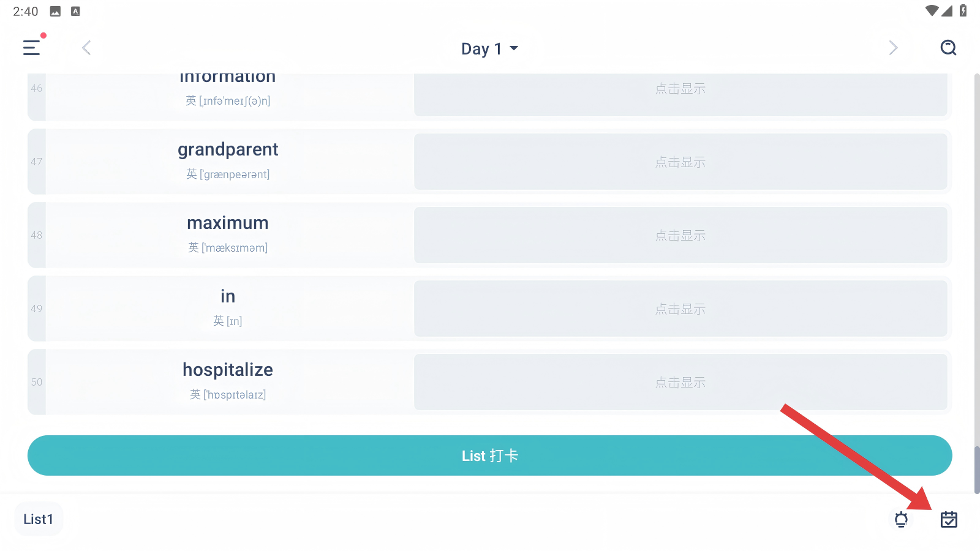
Task: Tap the lightbulb hint icon
Action: pyautogui.click(x=901, y=520)
